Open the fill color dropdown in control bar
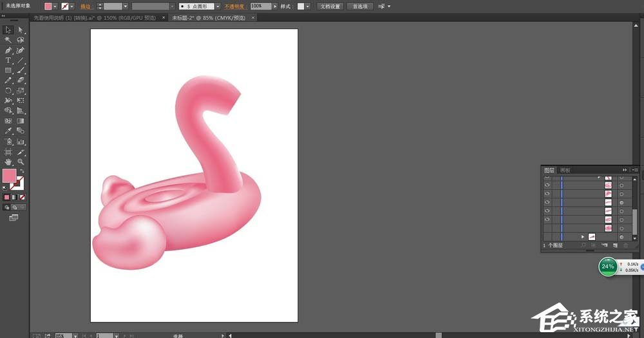The height and width of the screenshot is (338, 644). tap(55, 6)
